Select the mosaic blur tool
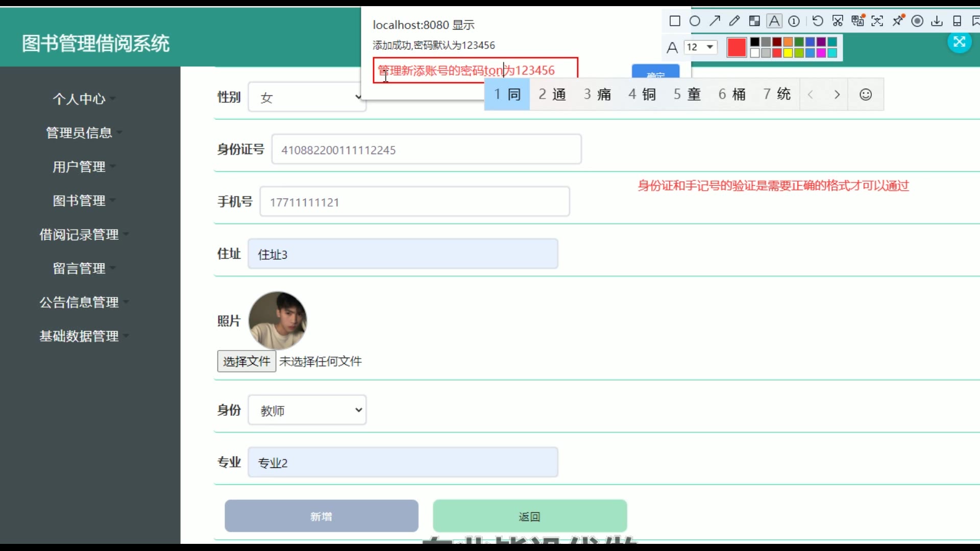Viewport: 980px width, 551px height. pos(754,21)
